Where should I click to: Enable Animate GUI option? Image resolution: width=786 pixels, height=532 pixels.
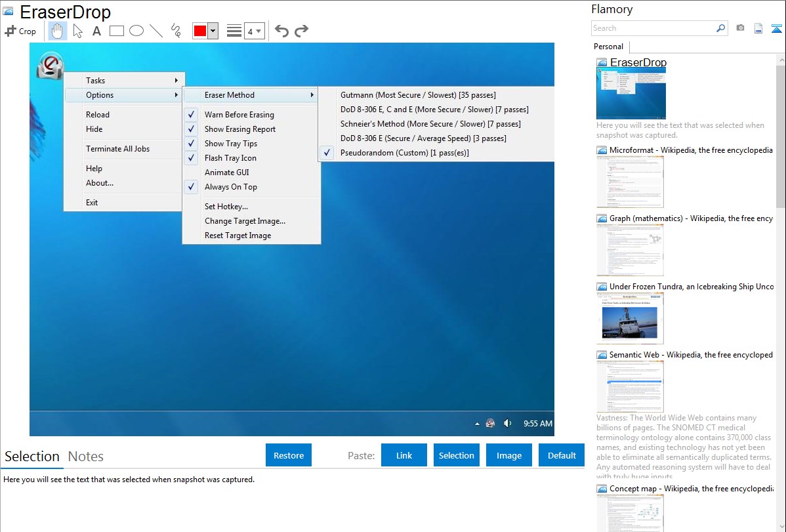[251, 173]
